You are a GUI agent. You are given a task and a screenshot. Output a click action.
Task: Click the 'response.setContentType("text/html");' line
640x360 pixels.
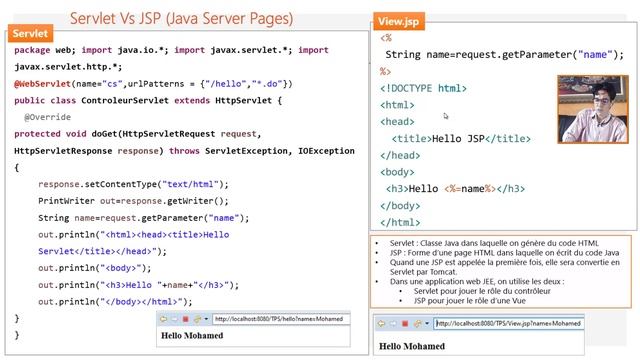click(133, 184)
